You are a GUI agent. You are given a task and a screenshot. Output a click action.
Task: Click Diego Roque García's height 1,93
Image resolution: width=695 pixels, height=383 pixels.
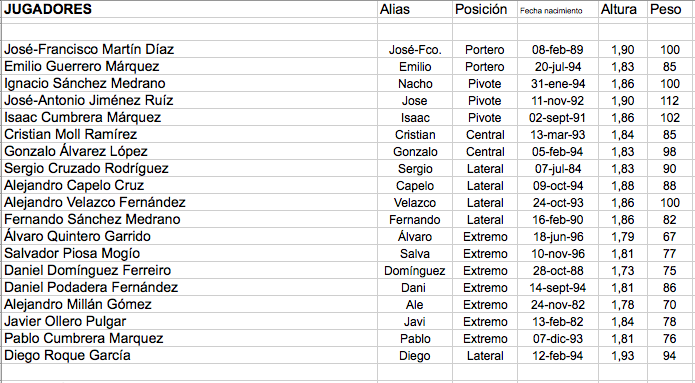[x=623, y=356]
